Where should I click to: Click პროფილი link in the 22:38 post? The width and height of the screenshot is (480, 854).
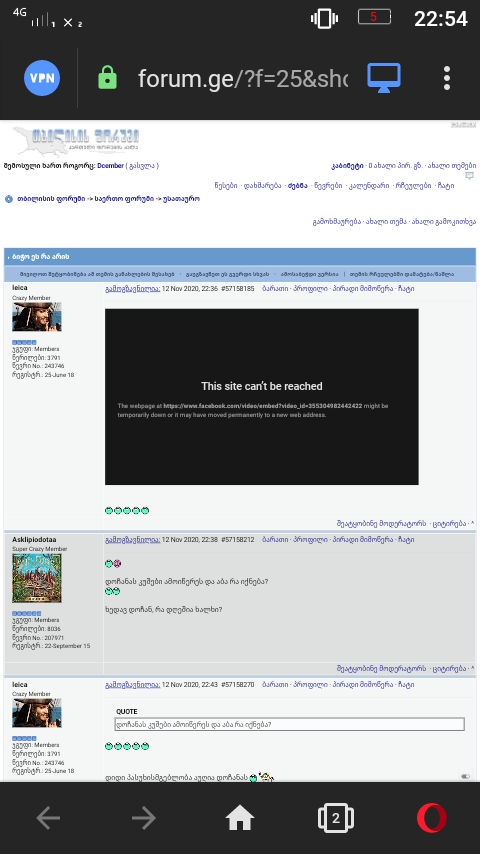311,539
